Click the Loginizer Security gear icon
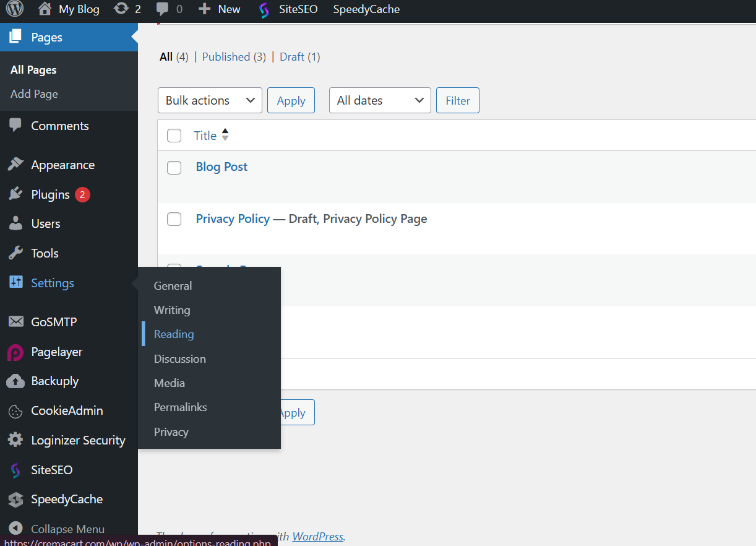This screenshot has height=546, width=756. (x=15, y=440)
